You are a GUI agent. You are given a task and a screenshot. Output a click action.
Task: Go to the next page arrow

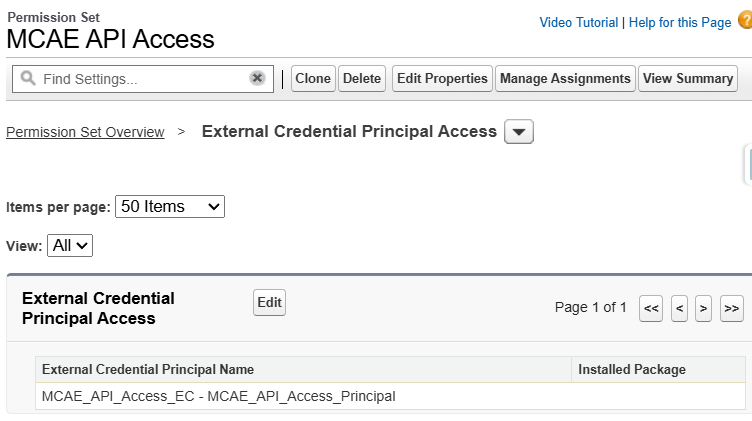pyautogui.click(x=704, y=308)
